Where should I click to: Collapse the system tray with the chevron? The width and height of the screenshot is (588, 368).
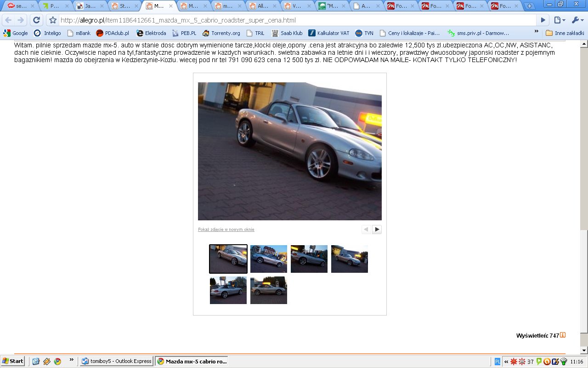tap(506, 362)
